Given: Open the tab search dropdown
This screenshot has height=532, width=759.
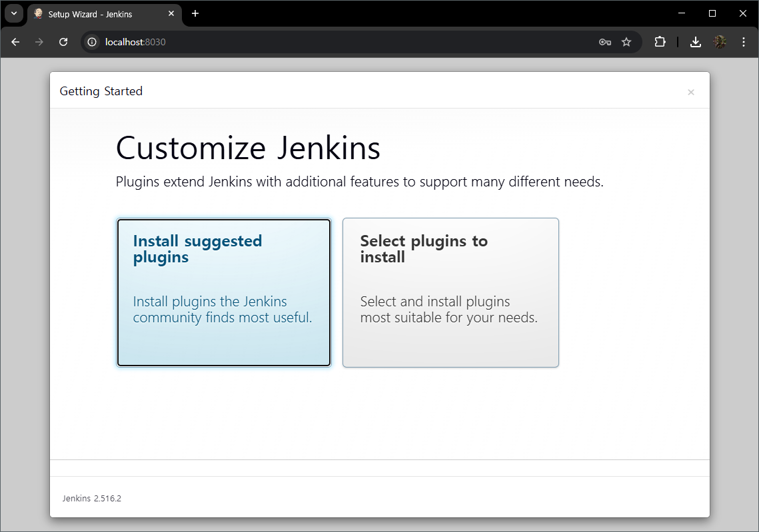Looking at the screenshot, I should (14, 13).
